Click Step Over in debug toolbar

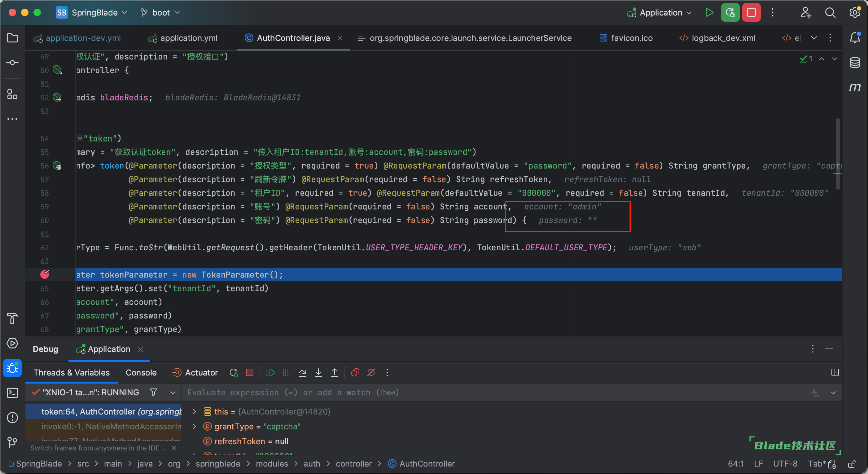[x=302, y=373]
